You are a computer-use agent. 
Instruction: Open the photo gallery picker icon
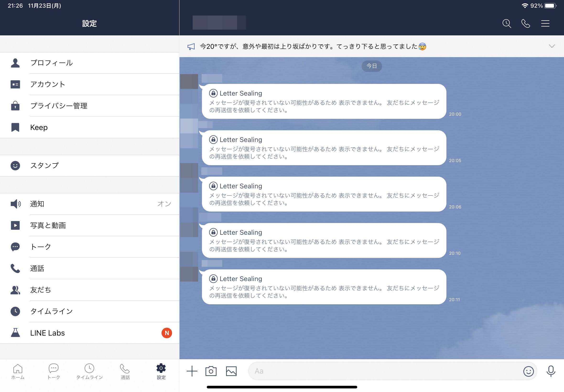[x=231, y=371]
